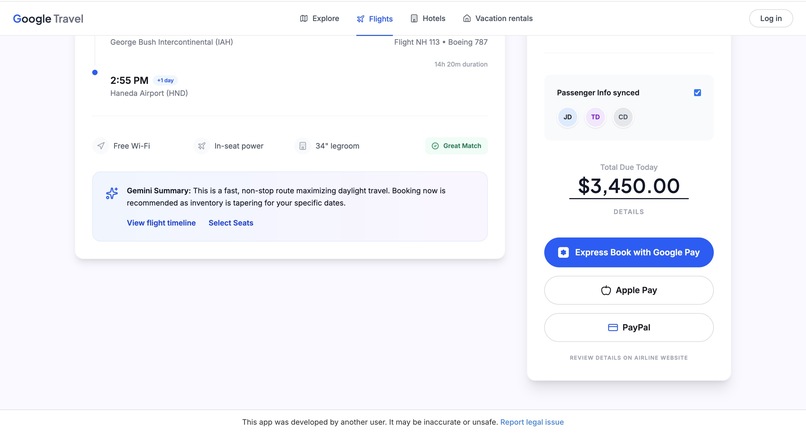Click the Flight NH 113 • Boeing 787 text
806x434 pixels.
click(x=441, y=42)
